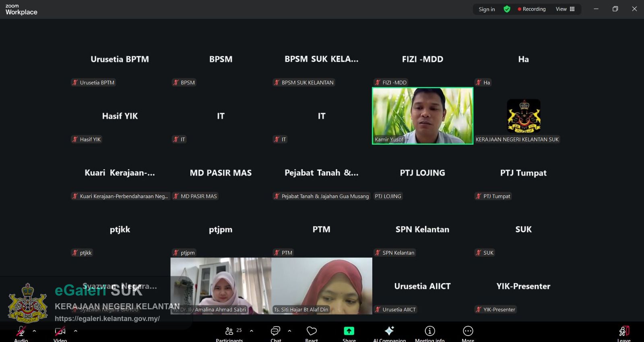Select the large Urusetia BPTM tile name
644x342 pixels.
[120, 59]
